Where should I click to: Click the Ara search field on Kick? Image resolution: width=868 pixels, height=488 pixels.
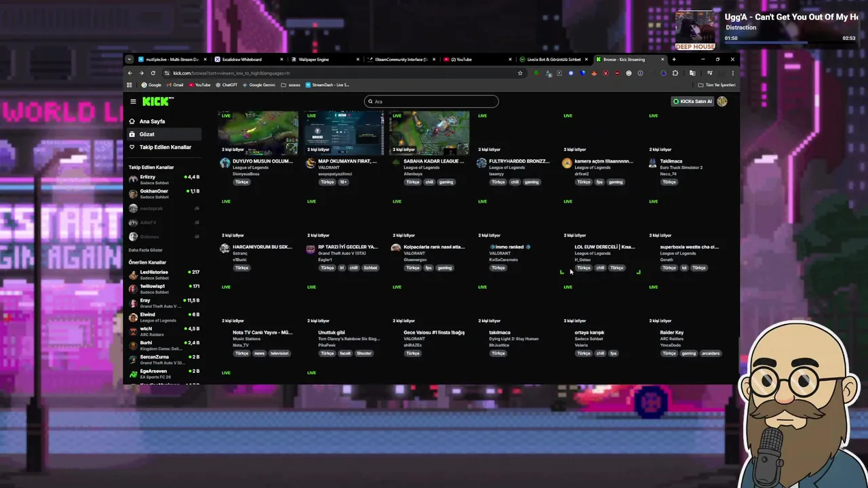pos(431,102)
